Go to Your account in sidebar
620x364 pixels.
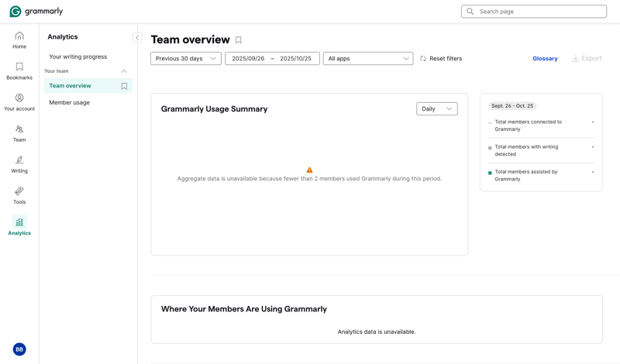coord(19,102)
